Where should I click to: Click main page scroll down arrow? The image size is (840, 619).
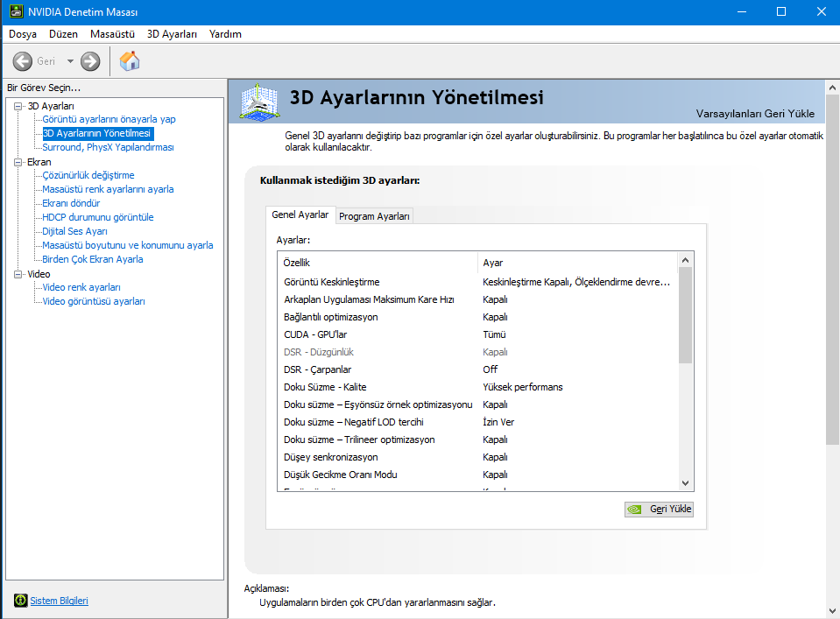click(832, 611)
